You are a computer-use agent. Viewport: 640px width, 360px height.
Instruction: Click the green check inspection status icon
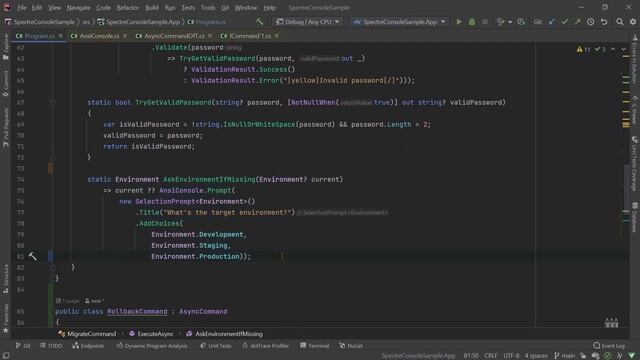click(x=608, y=356)
